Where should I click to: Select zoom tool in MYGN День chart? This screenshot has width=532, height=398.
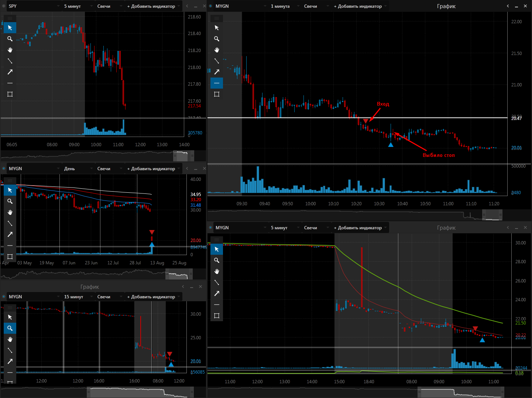(10, 201)
